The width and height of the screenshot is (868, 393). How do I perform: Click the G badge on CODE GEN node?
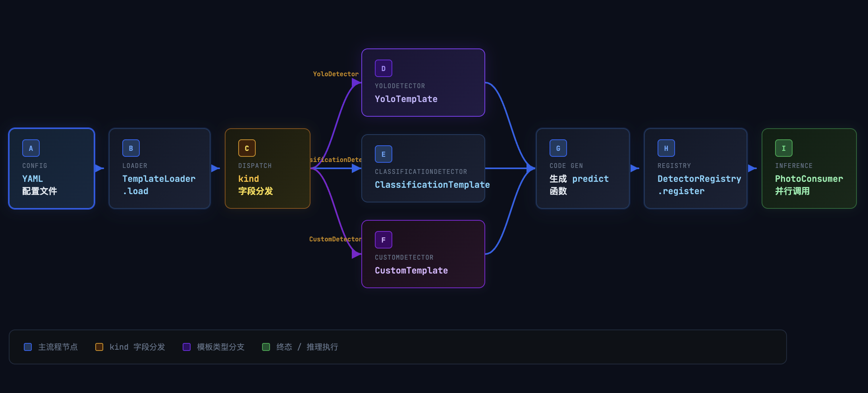coord(558,148)
